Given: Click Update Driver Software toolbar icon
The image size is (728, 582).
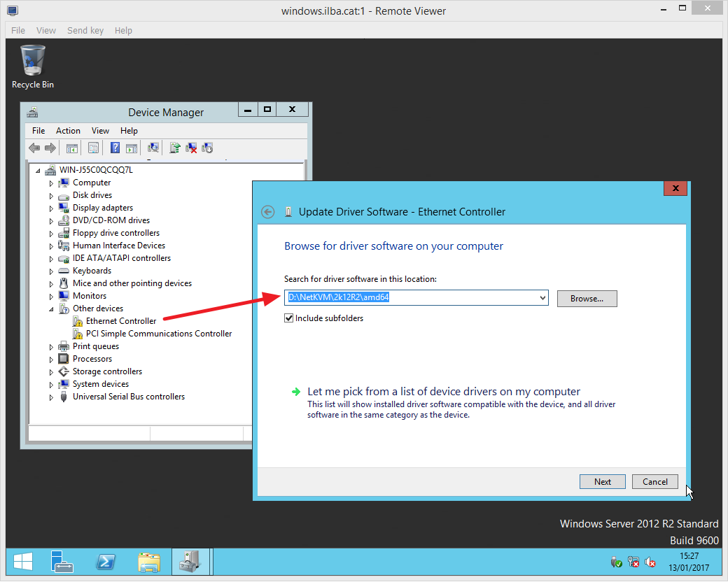Looking at the screenshot, I should [174, 148].
